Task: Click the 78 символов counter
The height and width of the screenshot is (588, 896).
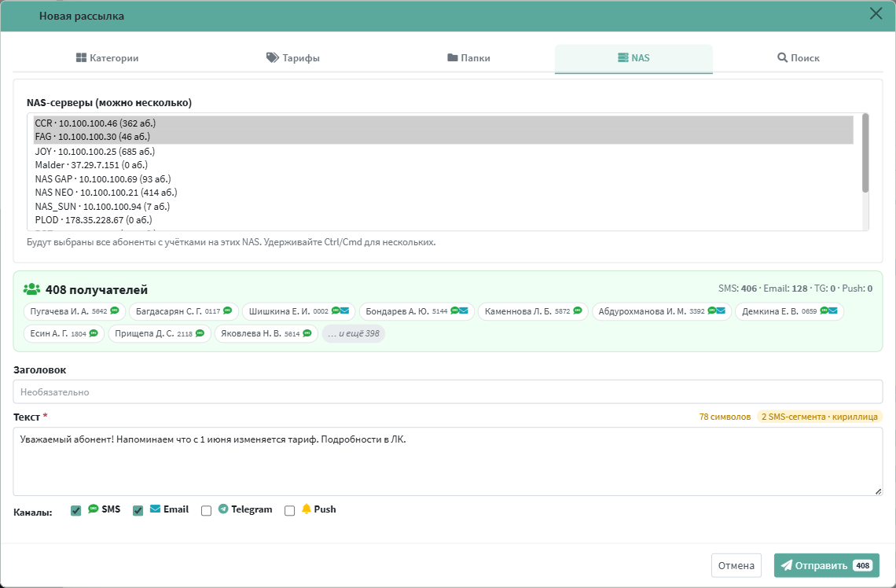Action: tap(725, 417)
